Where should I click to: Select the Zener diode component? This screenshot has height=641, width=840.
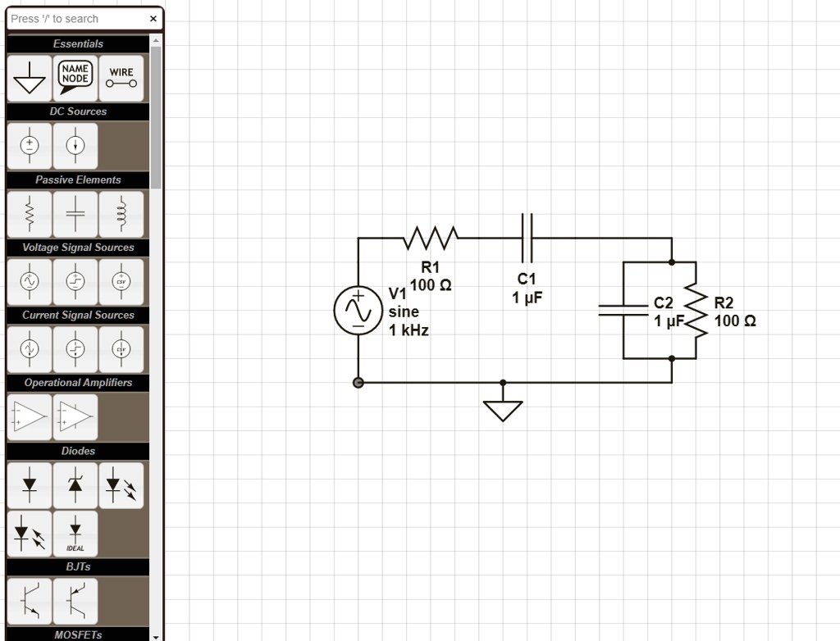[75, 484]
